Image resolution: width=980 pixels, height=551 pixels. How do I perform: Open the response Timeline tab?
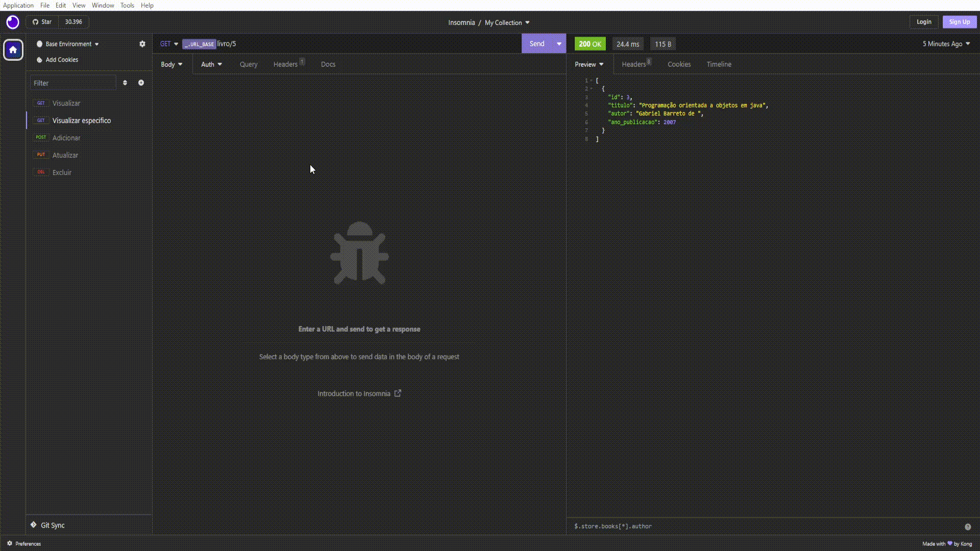719,64
